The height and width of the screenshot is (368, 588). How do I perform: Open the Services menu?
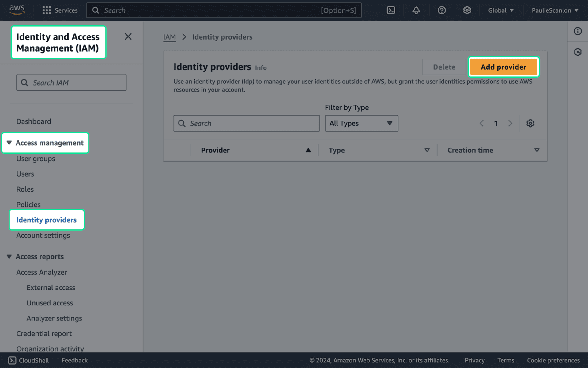(x=60, y=10)
